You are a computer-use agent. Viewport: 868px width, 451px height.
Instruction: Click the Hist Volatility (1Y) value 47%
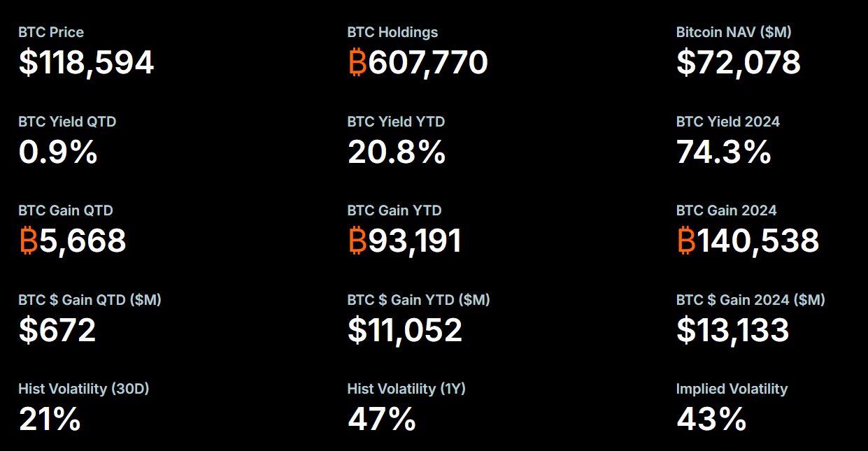[382, 420]
